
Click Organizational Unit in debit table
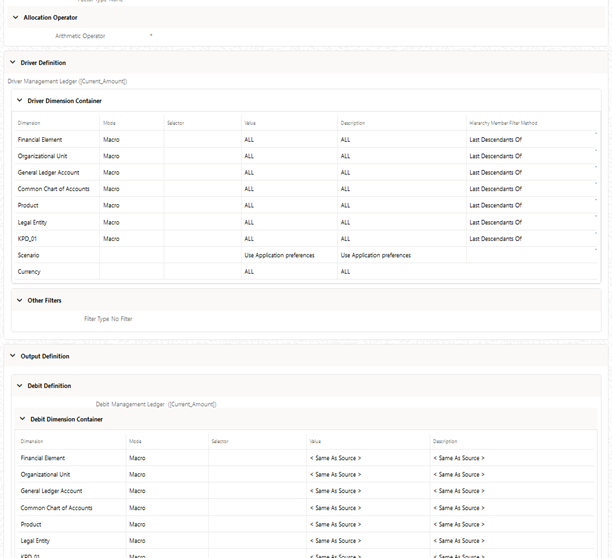(x=45, y=474)
